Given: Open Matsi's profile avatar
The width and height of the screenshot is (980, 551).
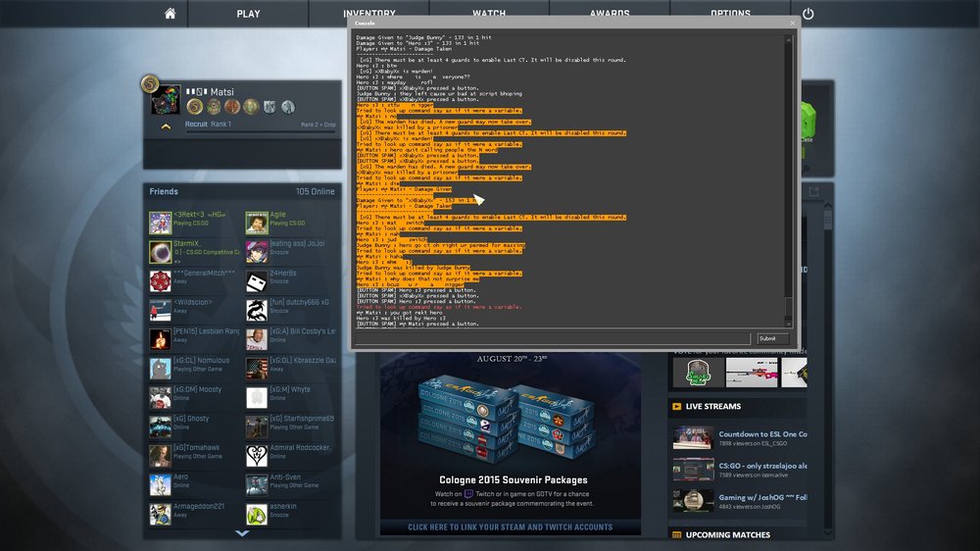Looking at the screenshot, I should [166, 100].
